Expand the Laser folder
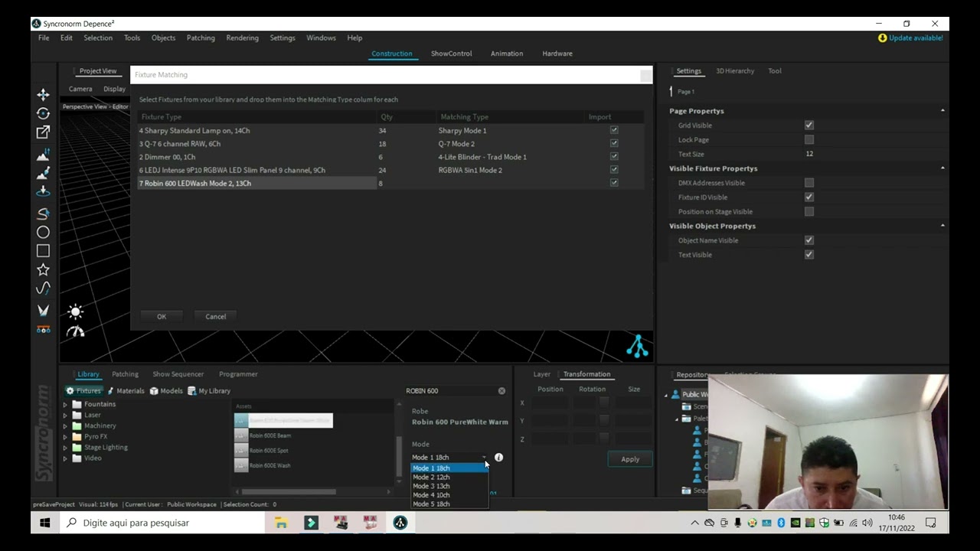The image size is (980, 551). point(65,415)
